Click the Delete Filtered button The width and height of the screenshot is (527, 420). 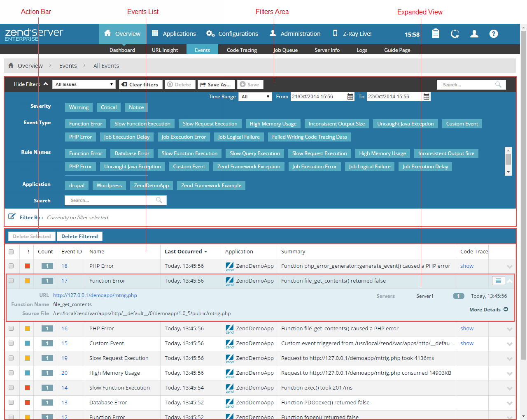(79, 237)
